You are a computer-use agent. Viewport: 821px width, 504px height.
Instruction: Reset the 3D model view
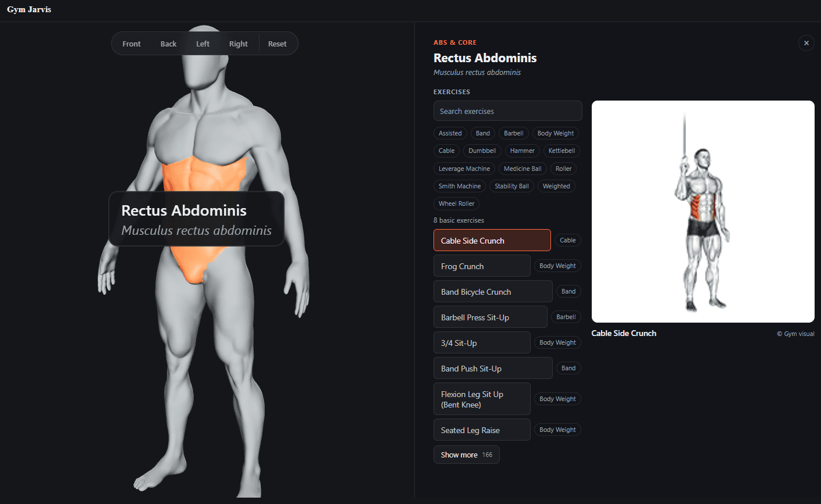[277, 44]
